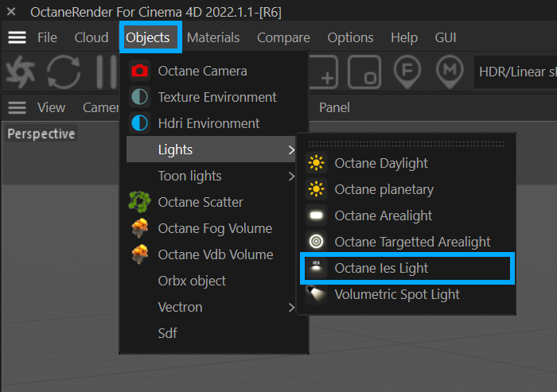Click the Octane render start icon
Viewport: 557px width, 392px height.
[18, 72]
